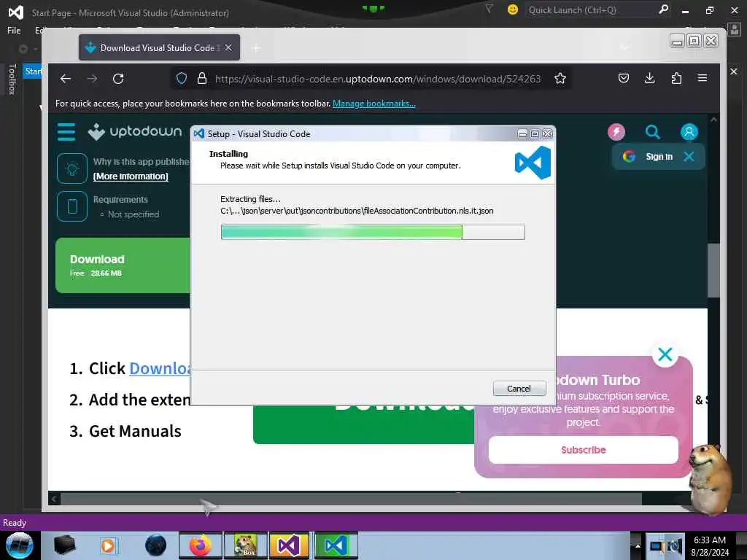Open the File menu in Visual Studio
The image size is (747, 560).
pos(14,31)
